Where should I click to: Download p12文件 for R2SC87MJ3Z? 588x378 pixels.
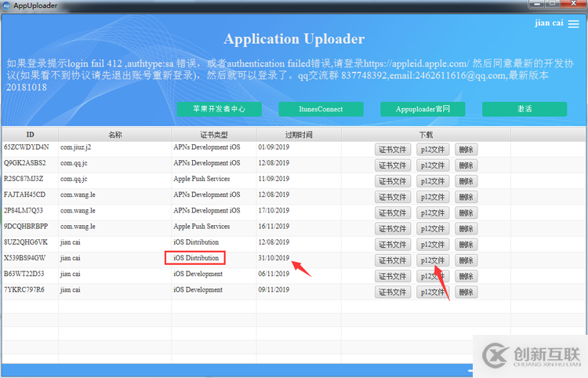click(x=433, y=181)
